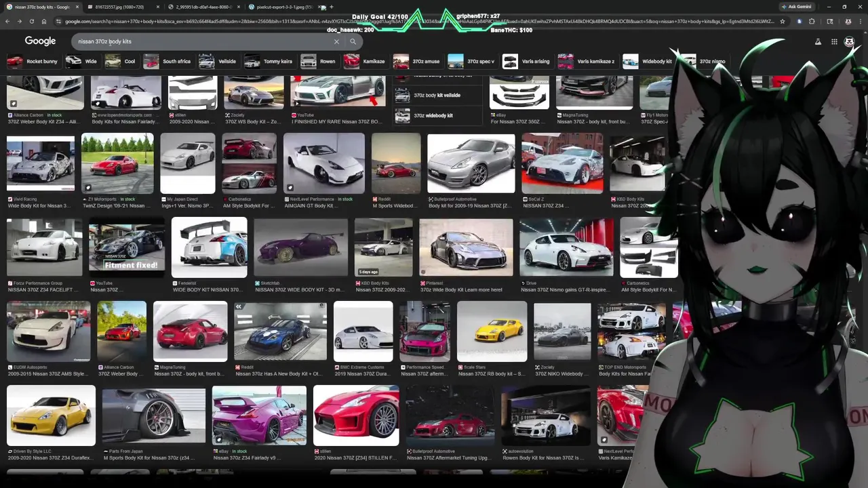
Task: Select 370z body kit veilside suggestion
Action: click(x=437, y=96)
